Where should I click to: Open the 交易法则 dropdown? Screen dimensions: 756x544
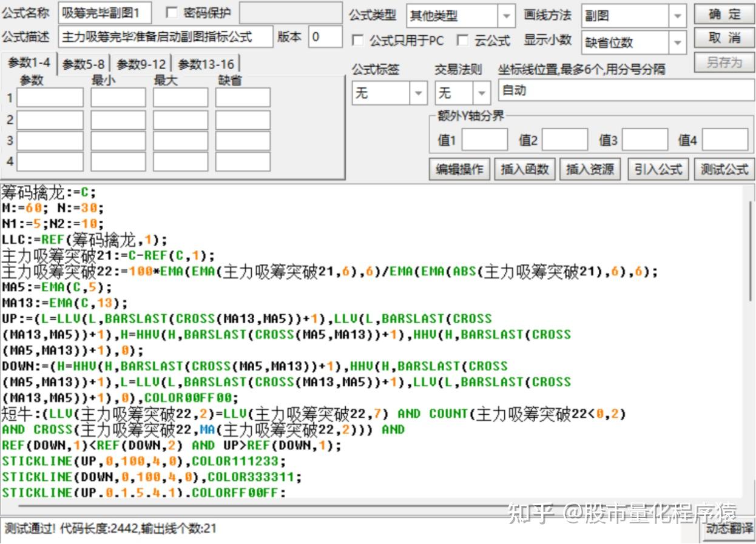[x=482, y=93]
